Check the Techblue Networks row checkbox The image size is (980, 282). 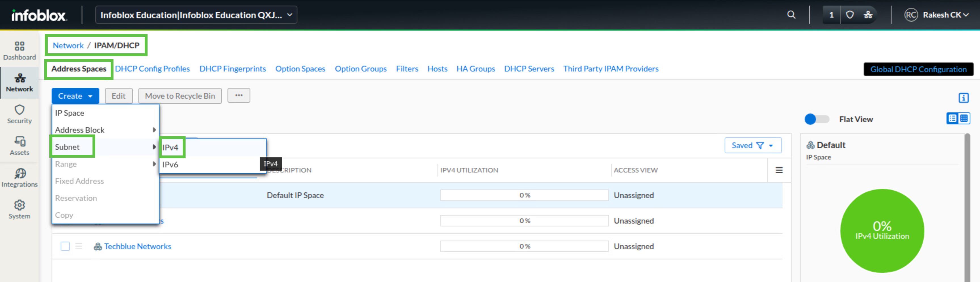[65, 246]
